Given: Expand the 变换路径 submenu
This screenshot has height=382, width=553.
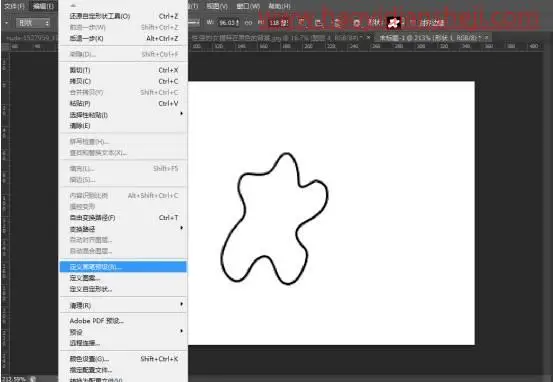Looking at the screenshot, I should click(123, 229).
